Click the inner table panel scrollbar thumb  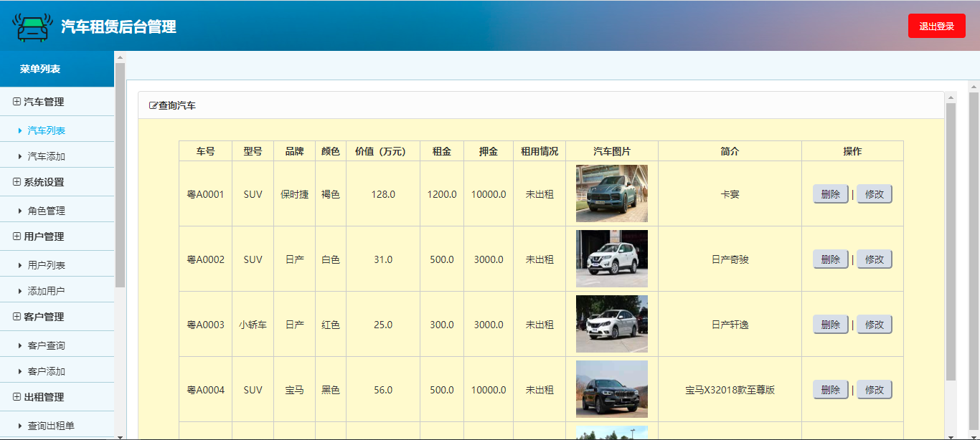pos(951,241)
